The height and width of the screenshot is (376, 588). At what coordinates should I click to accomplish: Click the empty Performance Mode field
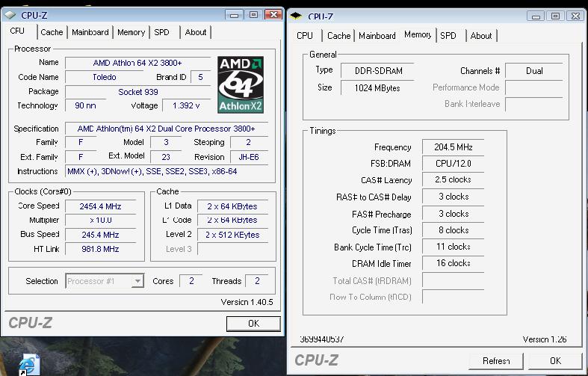[534, 87]
